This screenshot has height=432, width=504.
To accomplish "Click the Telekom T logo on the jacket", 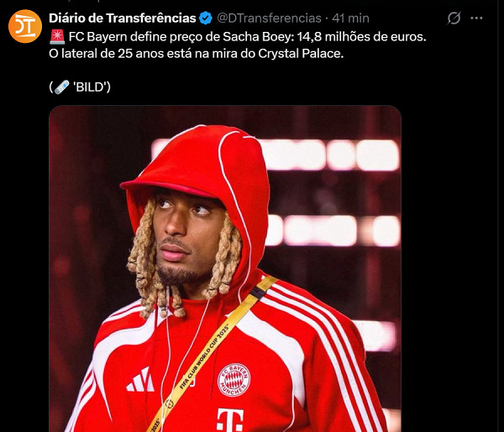I will coord(230,419).
